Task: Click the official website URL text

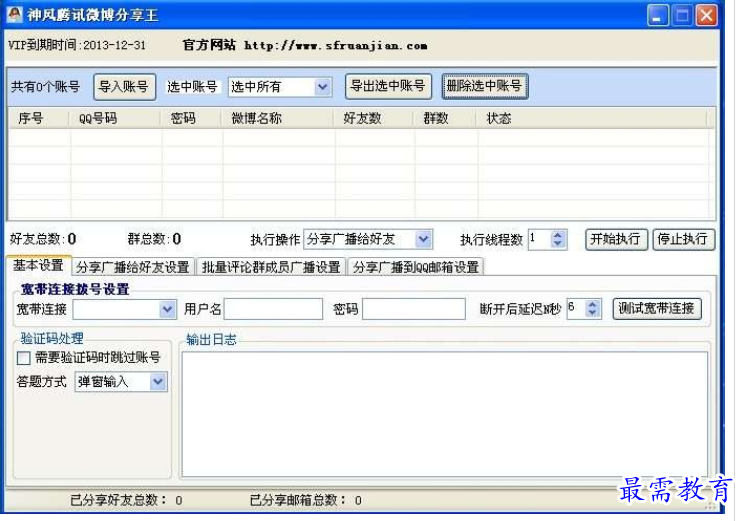Action: (x=336, y=46)
